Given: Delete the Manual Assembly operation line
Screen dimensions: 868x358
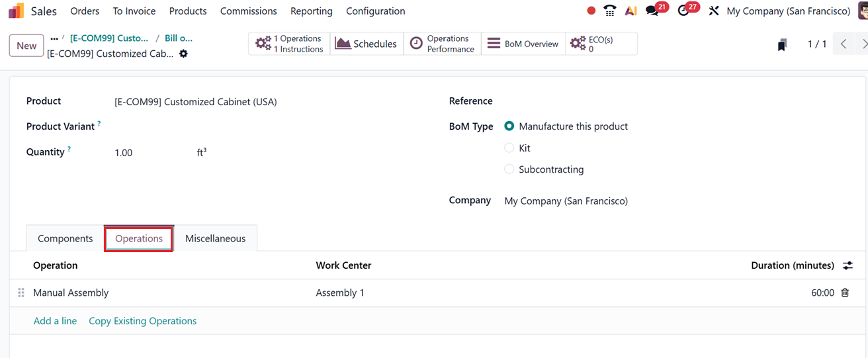Looking at the screenshot, I should click(845, 292).
